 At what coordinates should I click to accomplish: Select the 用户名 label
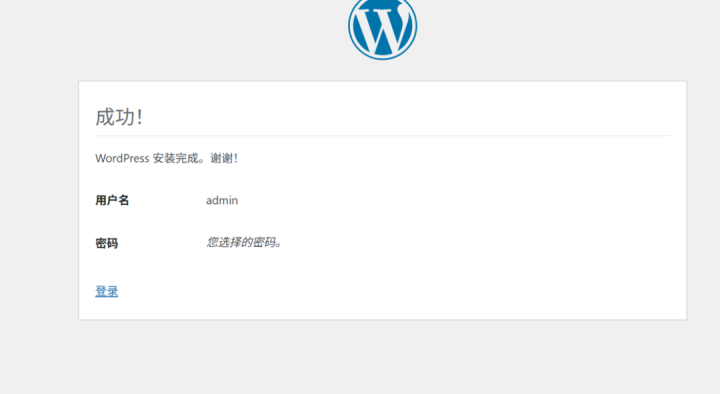click(112, 200)
